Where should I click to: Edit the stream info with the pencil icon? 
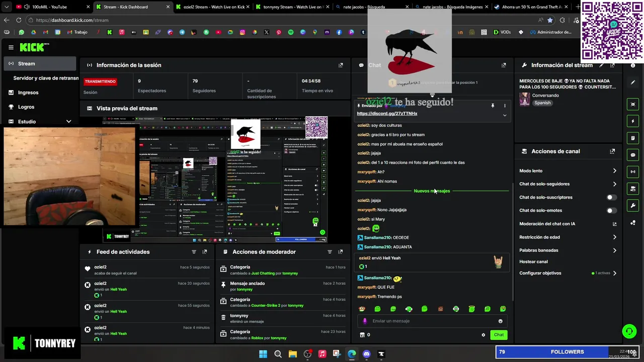point(601,65)
